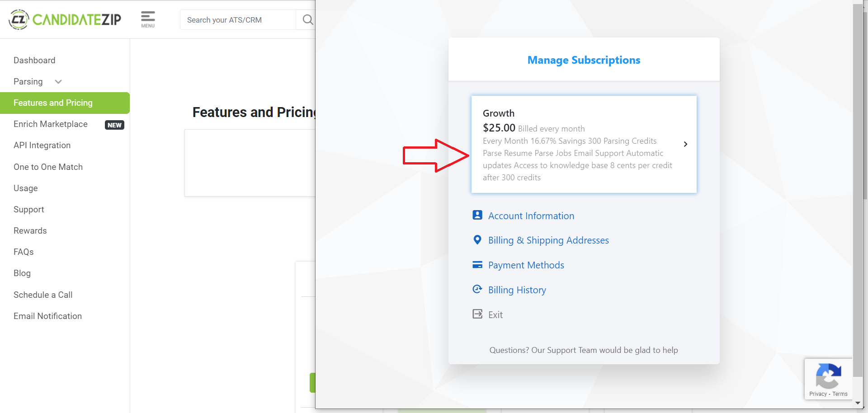The height and width of the screenshot is (413, 868).
Task: Open reCAPTCHA Privacy link
Action: 818,394
